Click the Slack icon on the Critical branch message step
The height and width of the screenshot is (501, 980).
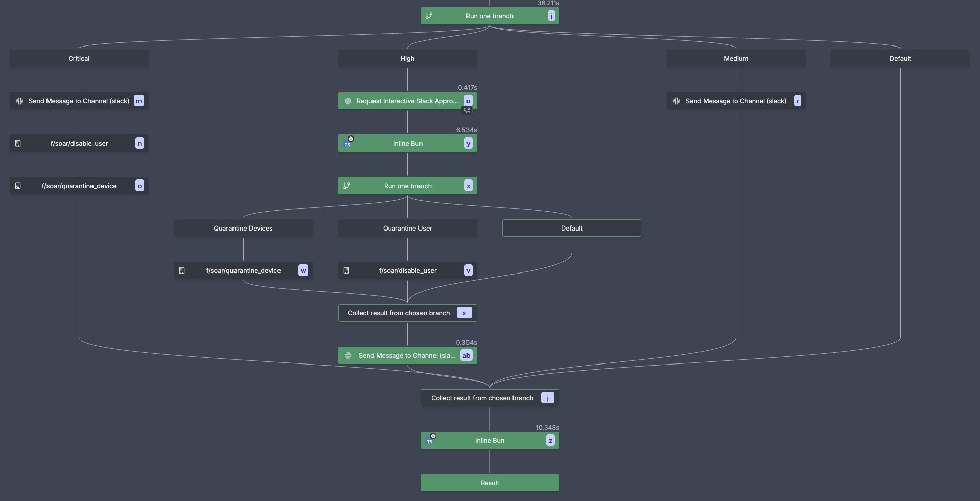[x=20, y=101]
